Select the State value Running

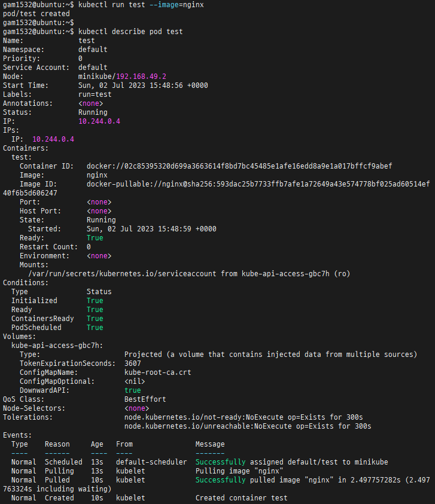[101, 220]
